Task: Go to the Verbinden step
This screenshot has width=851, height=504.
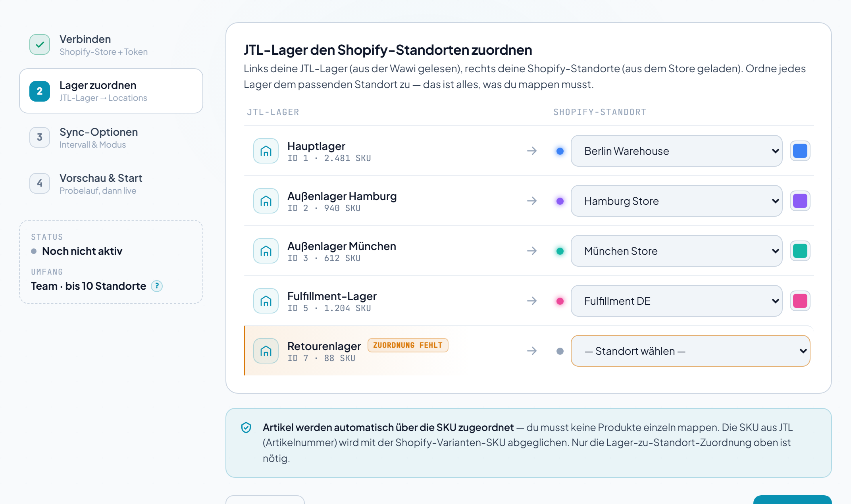Action: (111, 45)
